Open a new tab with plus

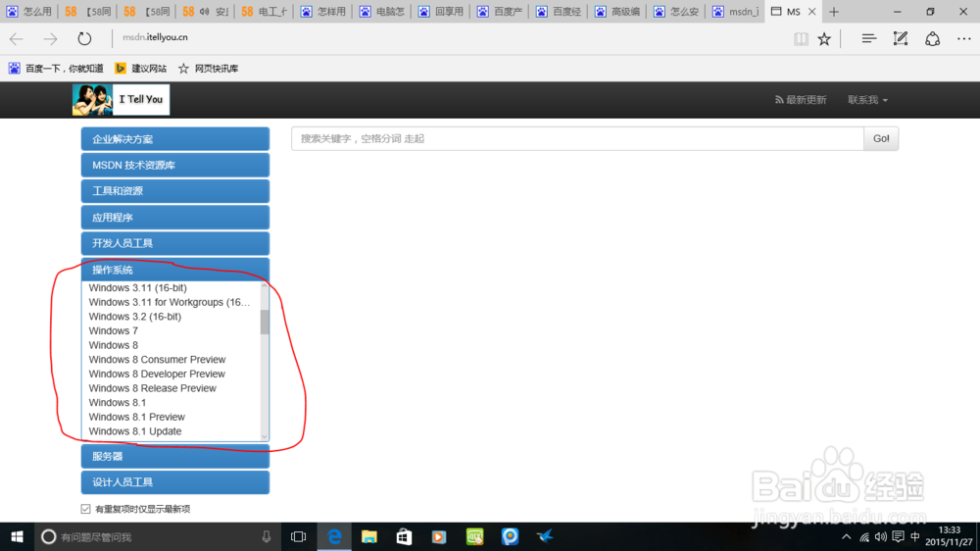[834, 11]
